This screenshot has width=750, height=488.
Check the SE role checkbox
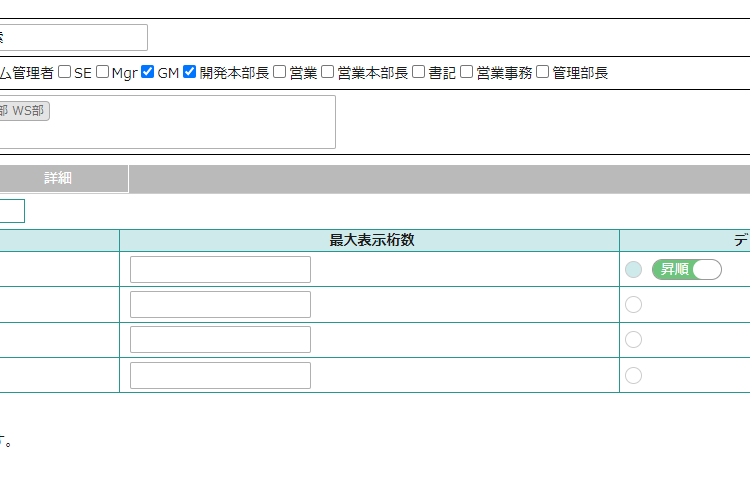click(x=65, y=72)
